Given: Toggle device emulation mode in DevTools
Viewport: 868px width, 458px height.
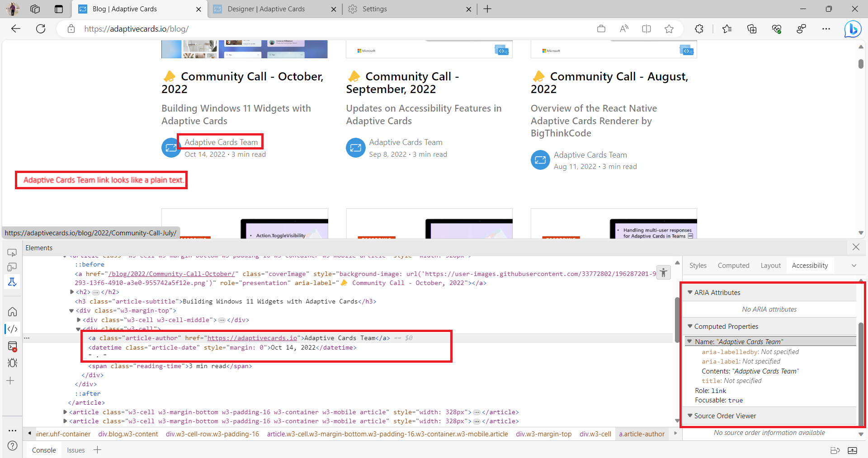Looking at the screenshot, I should point(12,267).
